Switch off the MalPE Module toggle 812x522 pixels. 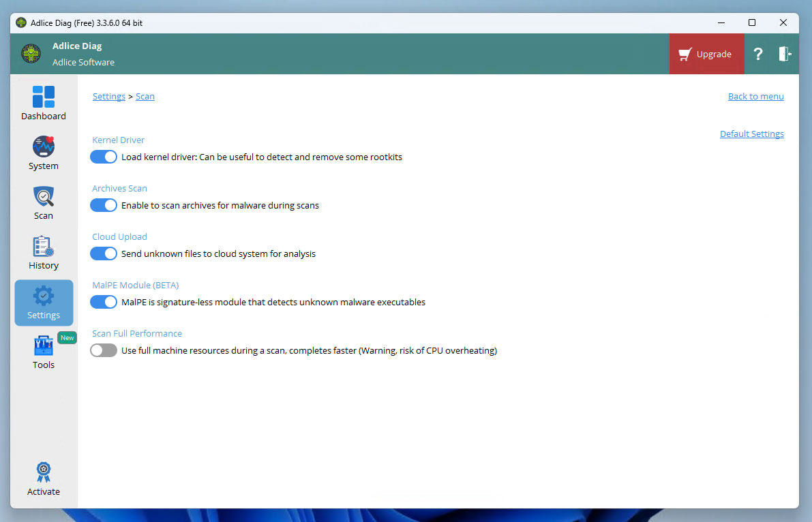click(104, 302)
